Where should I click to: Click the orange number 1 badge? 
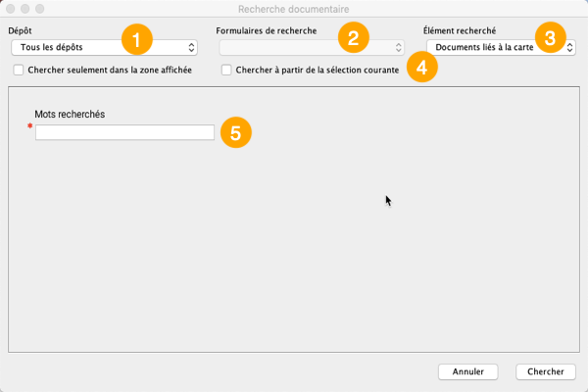pos(137,40)
